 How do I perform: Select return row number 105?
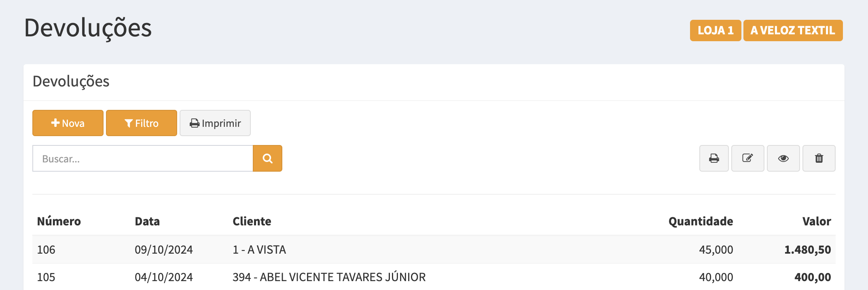pos(46,277)
